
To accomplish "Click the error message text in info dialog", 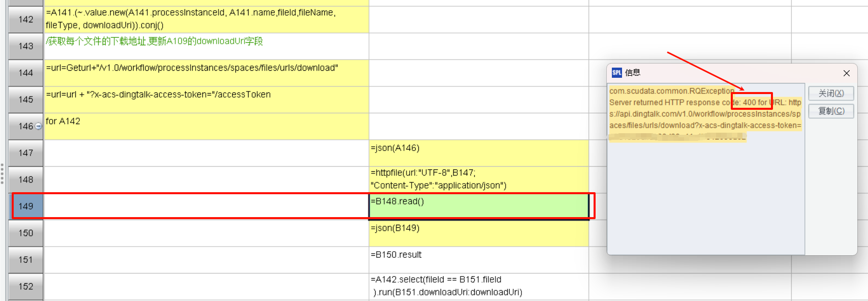I will click(705, 114).
